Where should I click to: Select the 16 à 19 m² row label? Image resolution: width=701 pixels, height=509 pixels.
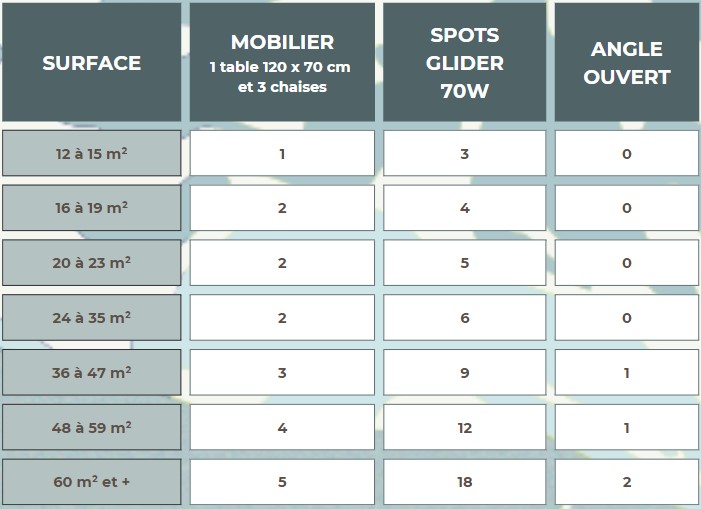[92, 208]
